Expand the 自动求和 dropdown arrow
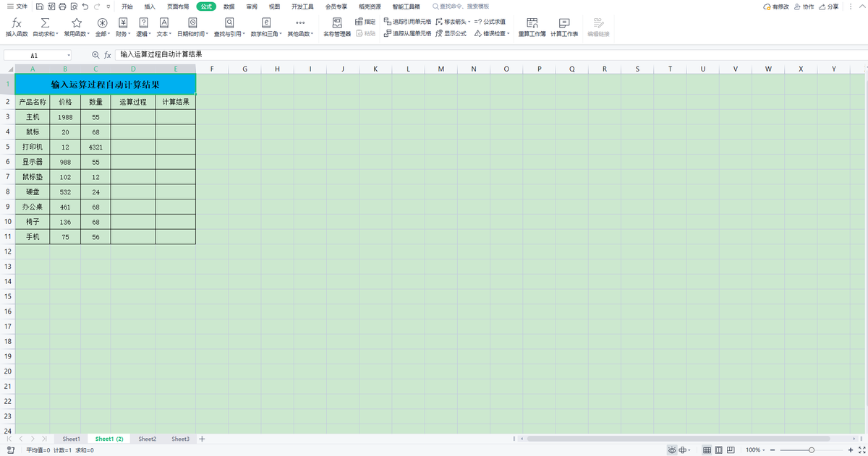868x456 pixels. [57, 34]
